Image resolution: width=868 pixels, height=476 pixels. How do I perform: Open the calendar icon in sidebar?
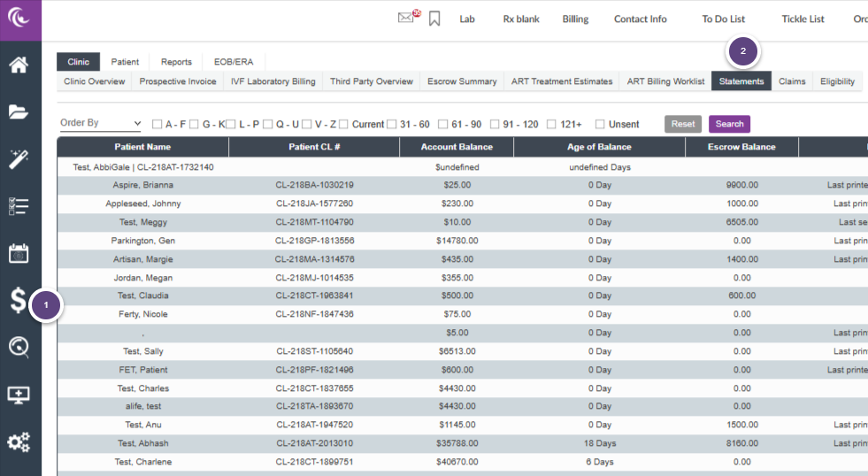[x=19, y=254]
